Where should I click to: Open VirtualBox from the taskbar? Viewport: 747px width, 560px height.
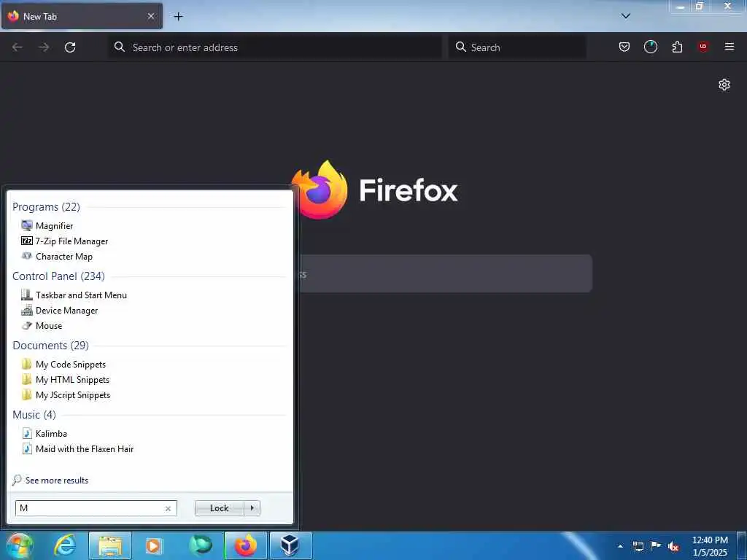pyautogui.click(x=290, y=545)
